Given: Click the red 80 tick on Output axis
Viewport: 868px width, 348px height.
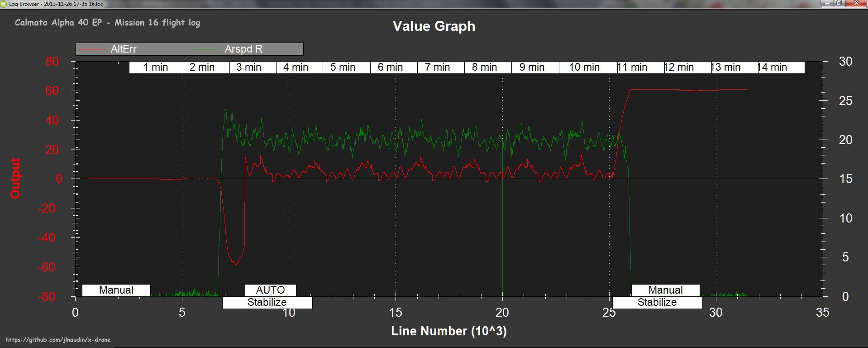Looking at the screenshot, I should coord(52,62).
